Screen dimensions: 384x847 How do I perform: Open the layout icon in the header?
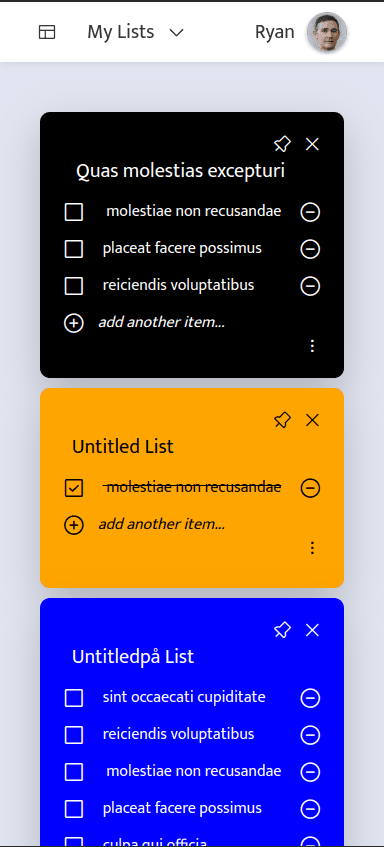coord(47,32)
